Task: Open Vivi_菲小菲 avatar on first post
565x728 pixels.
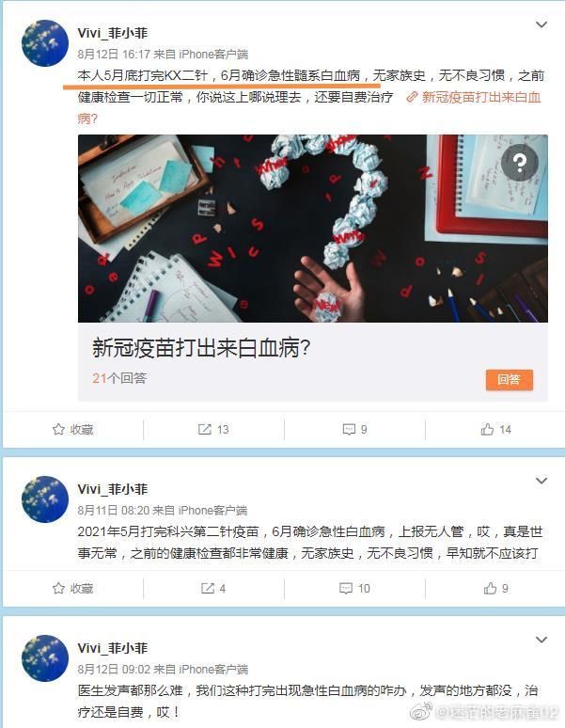Action: [x=45, y=43]
